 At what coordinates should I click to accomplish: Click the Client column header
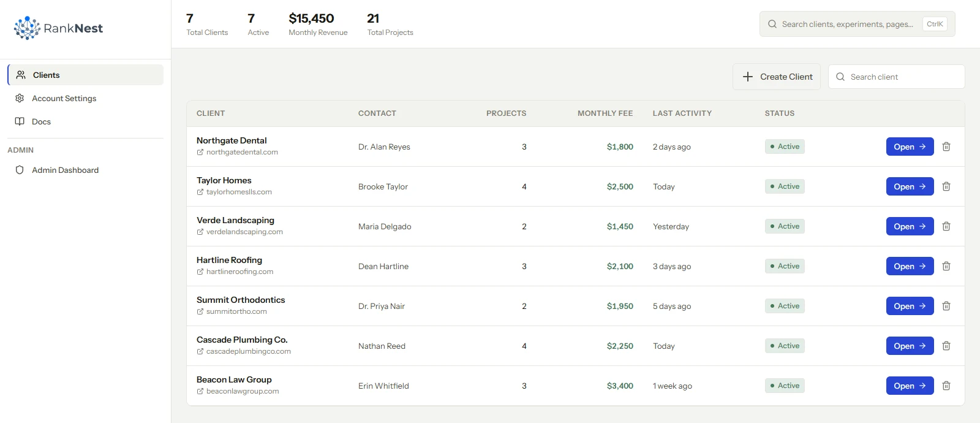(211, 113)
